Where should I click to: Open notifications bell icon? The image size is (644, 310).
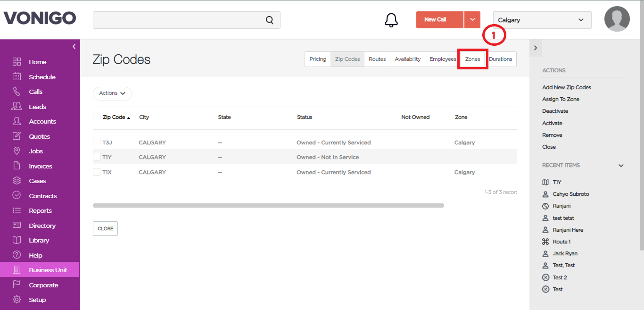tap(391, 20)
